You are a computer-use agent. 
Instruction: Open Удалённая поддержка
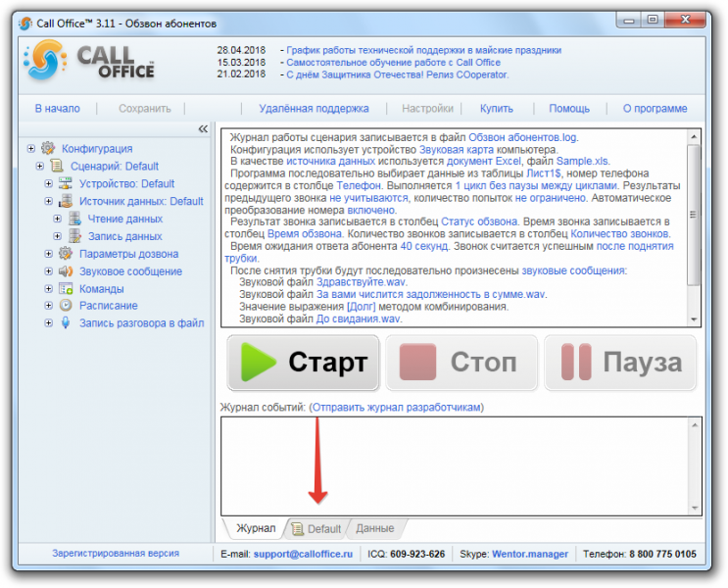click(314, 109)
